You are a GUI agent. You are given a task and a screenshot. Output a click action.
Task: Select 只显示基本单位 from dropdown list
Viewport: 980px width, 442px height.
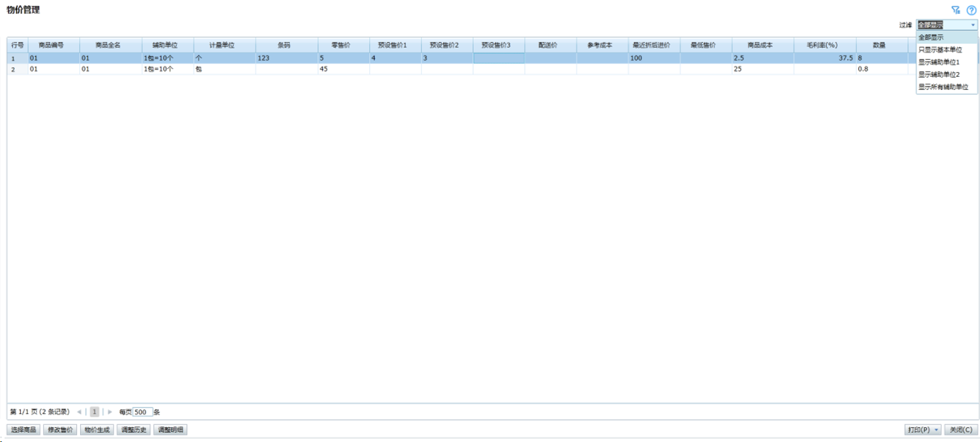point(940,49)
